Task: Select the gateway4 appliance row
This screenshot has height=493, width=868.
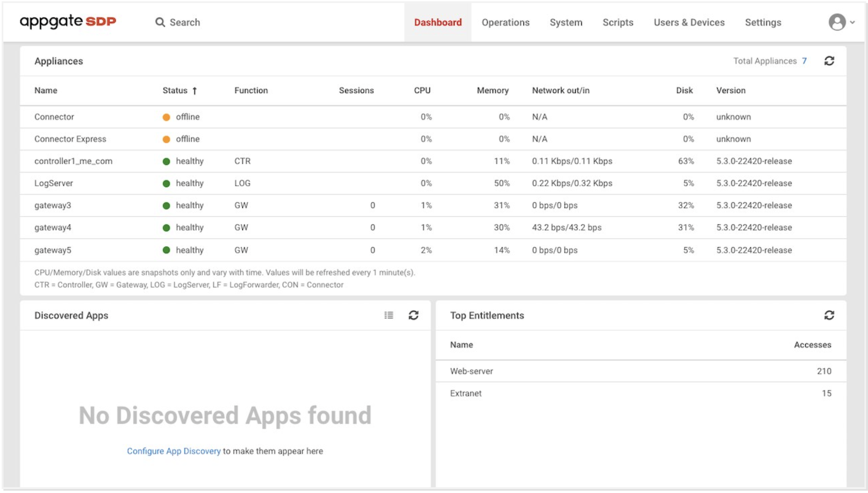Action: point(53,228)
